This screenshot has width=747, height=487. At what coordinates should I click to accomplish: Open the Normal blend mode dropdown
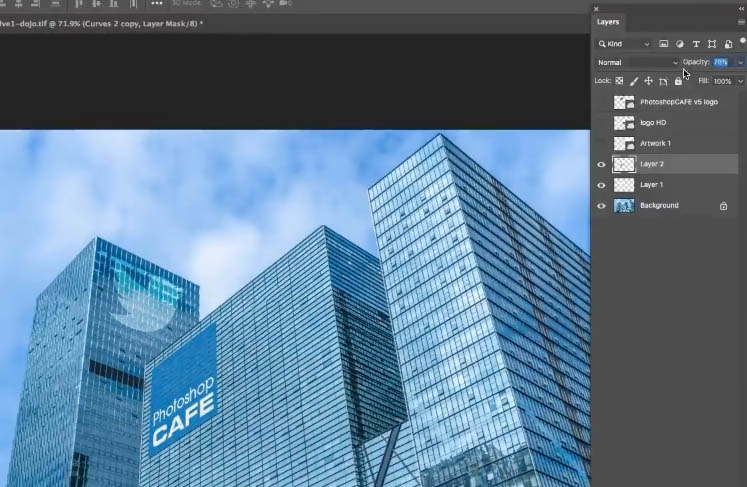[x=637, y=62]
